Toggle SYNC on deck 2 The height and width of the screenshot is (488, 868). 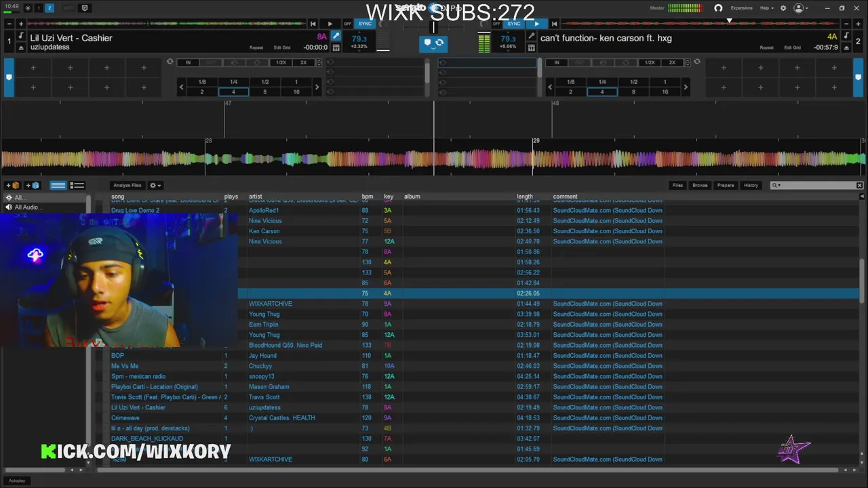coord(514,24)
